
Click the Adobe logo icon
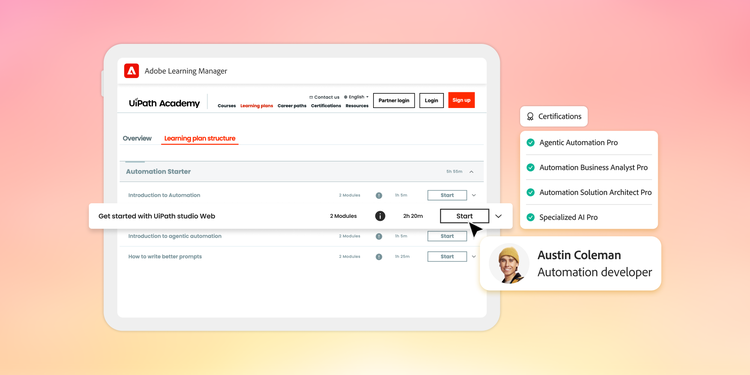(132, 71)
